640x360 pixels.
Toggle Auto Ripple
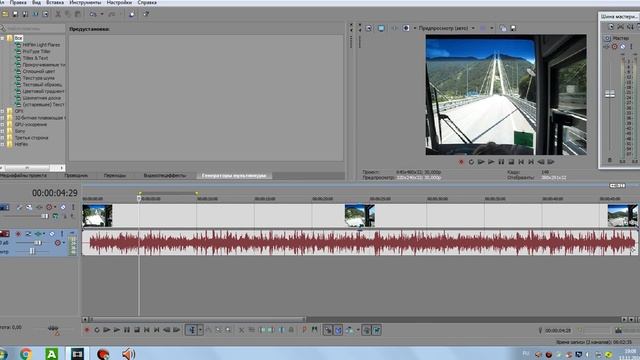[349, 330]
